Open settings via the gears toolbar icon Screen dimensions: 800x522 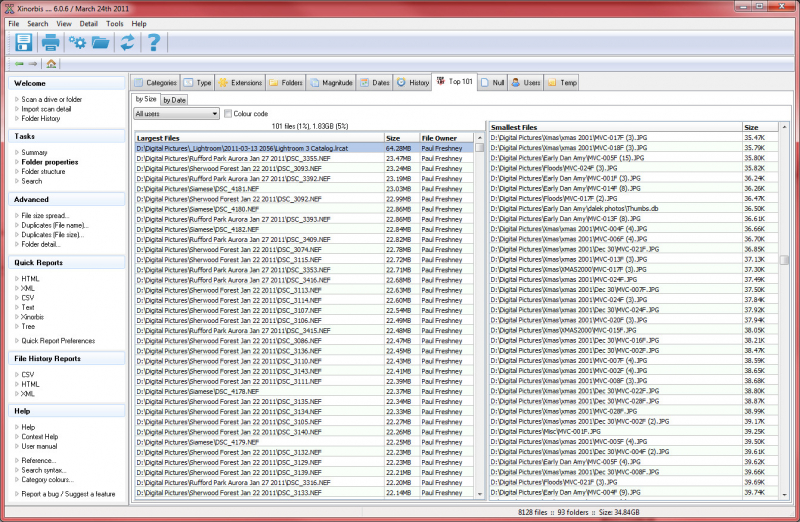pos(78,42)
